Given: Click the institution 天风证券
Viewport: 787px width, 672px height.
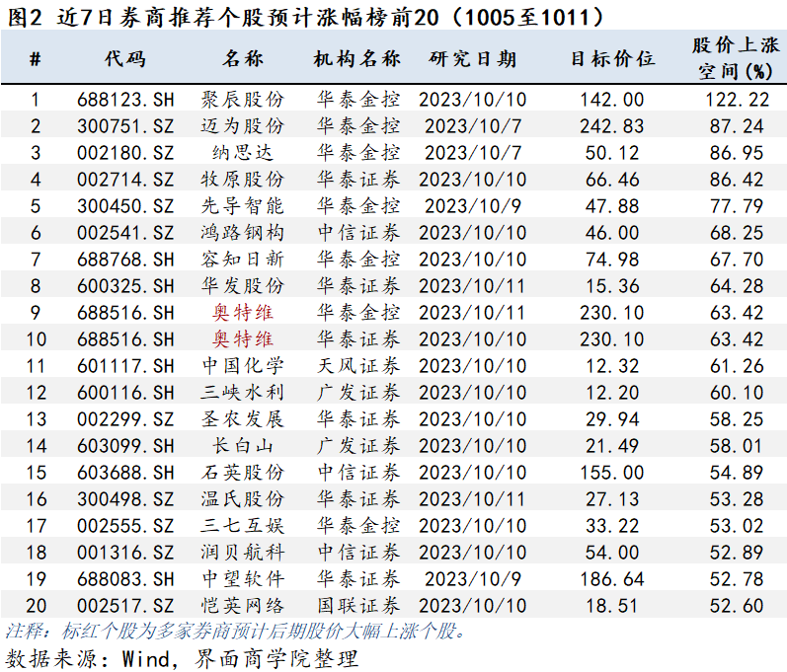Looking at the screenshot, I should coord(358,365).
